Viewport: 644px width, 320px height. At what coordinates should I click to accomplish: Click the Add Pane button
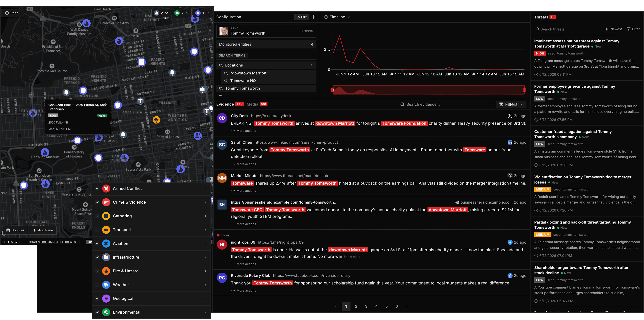[43, 230]
